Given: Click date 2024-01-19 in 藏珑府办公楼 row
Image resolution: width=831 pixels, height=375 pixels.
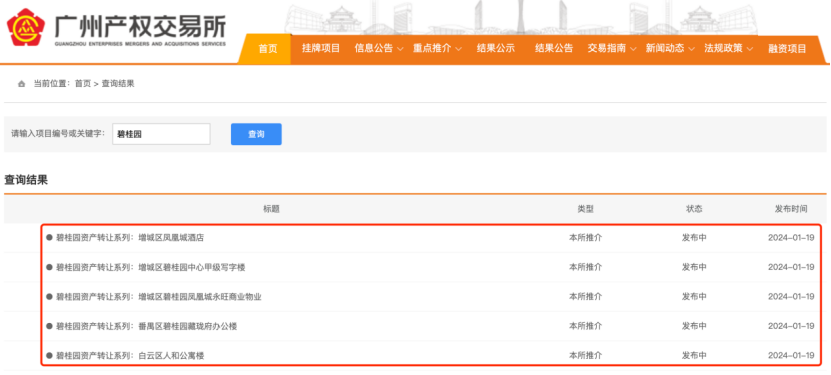Looking at the screenshot, I should [x=791, y=326].
